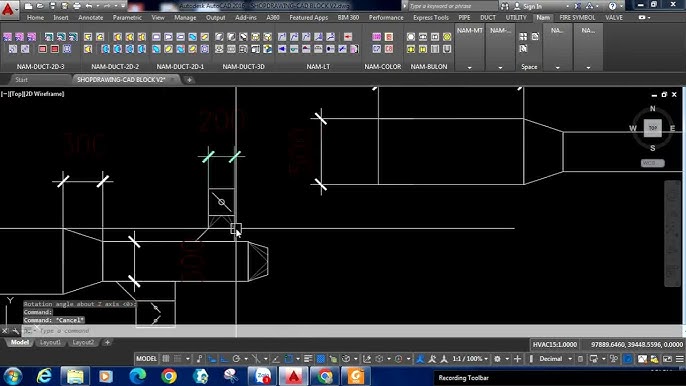
Task: Click the first icon in Space panel top row
Action: click(523, 37)
